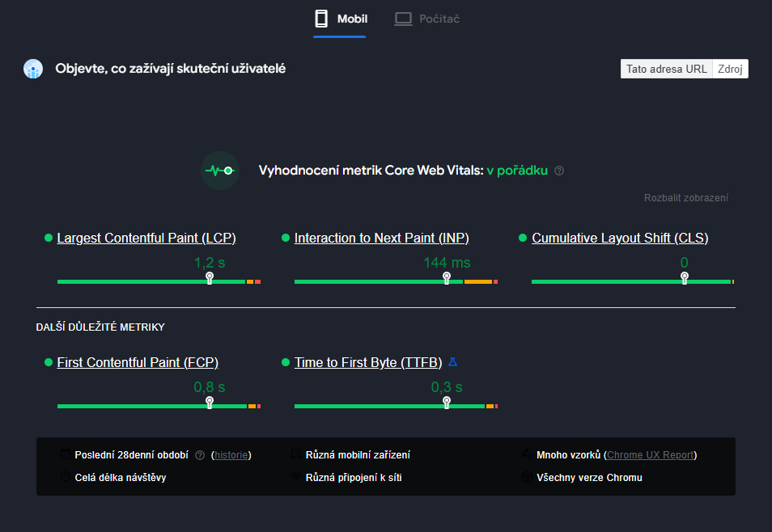Open the Interaction to Next Paint (INP) link
Image resolution: width=772 pixels, height=532 pixels.
point(381,238)
